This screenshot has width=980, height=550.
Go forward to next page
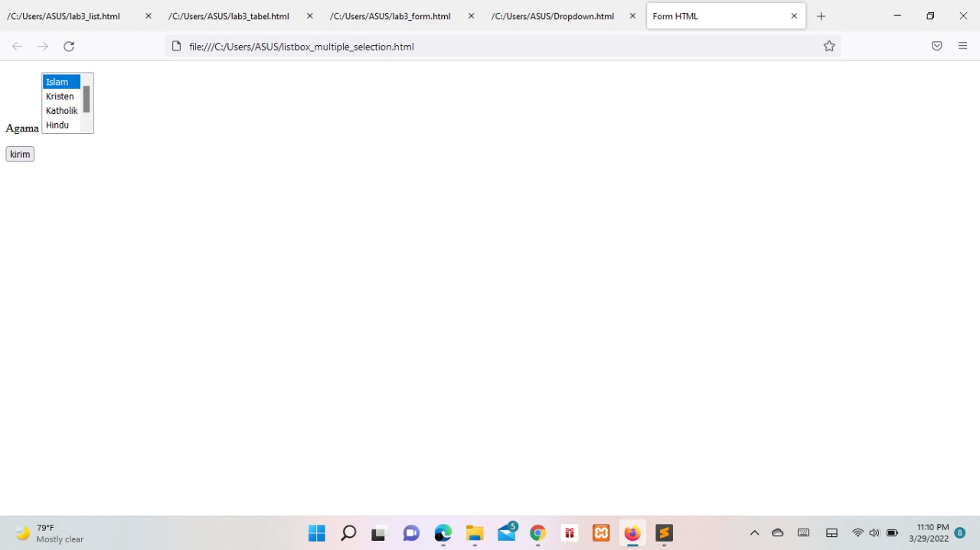pyautogui.click(x=43, y=47)
